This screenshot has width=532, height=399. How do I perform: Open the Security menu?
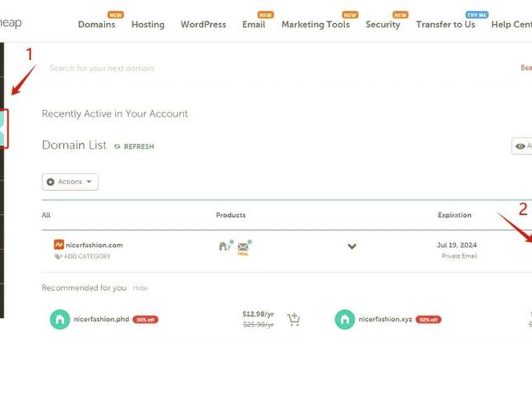(383, 25)
